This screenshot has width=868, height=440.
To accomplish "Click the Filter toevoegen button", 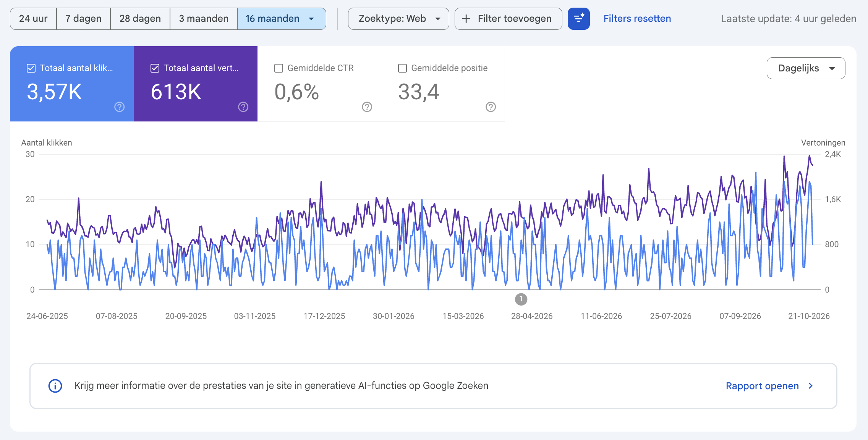I will tap(508, 19).
